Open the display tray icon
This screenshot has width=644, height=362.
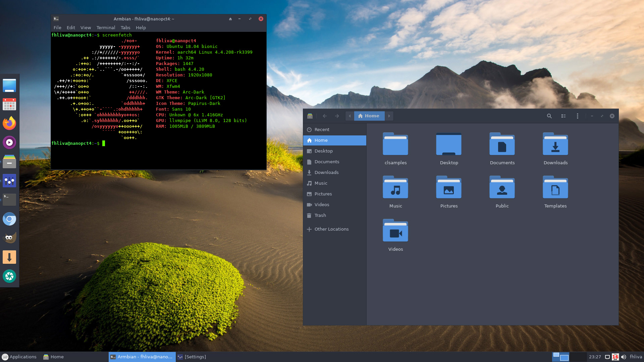[x=607, y=357]
